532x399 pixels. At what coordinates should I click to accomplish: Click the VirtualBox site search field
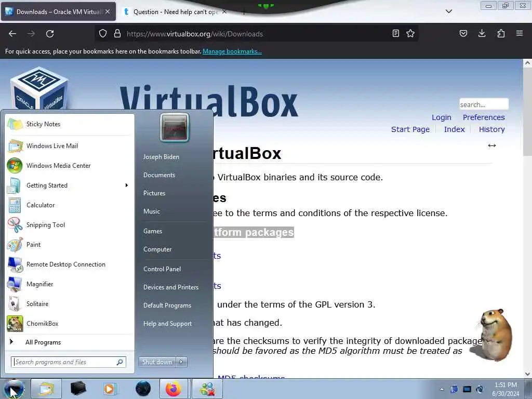[x=484, y=104]
